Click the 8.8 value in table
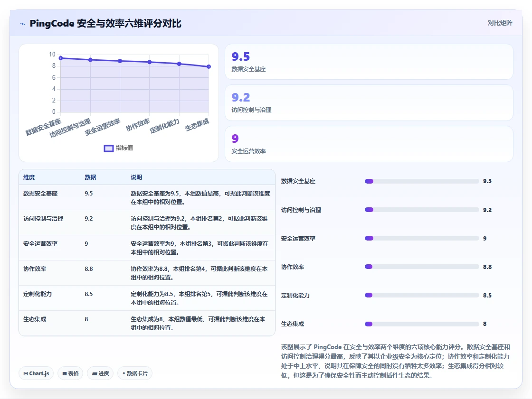The width and height of the screenshot is (532, 399). point(88,269)
